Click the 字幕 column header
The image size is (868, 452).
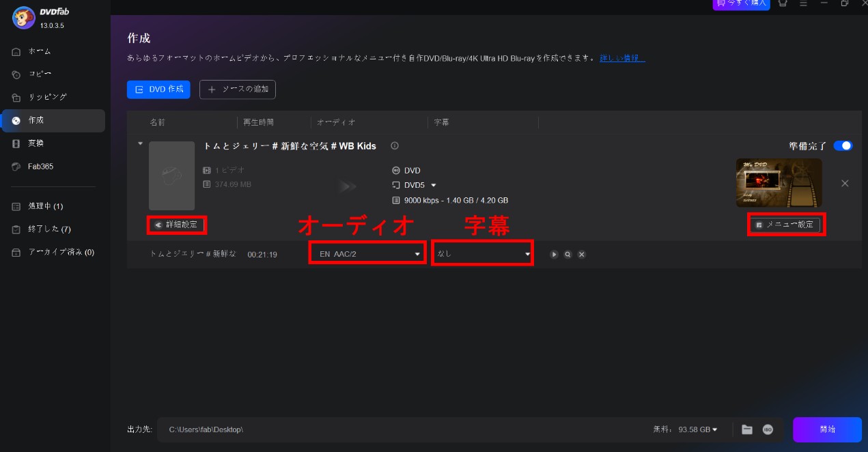[441, 122]
